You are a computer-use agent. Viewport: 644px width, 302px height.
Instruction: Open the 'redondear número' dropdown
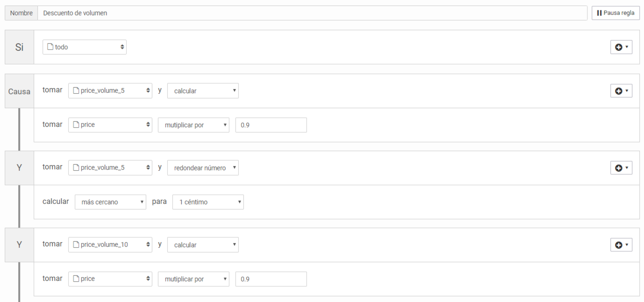point(203,168)
